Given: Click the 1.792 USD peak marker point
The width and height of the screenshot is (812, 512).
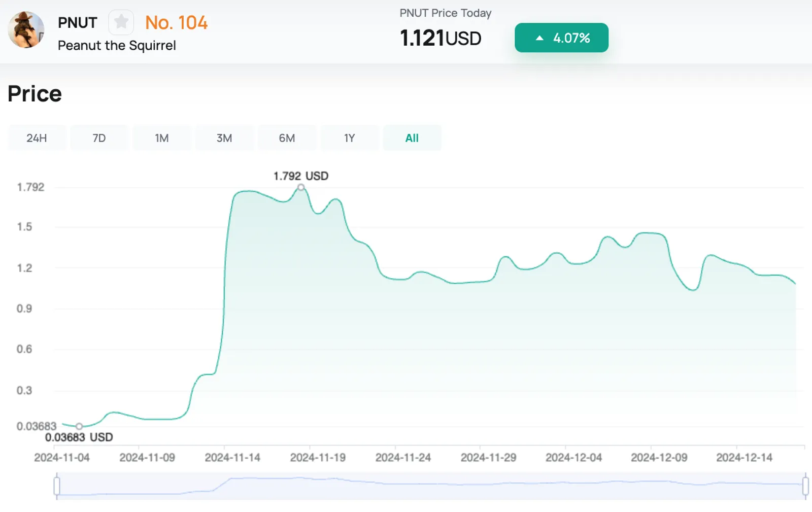Looking at the screenshot, I should coord(301,188).
